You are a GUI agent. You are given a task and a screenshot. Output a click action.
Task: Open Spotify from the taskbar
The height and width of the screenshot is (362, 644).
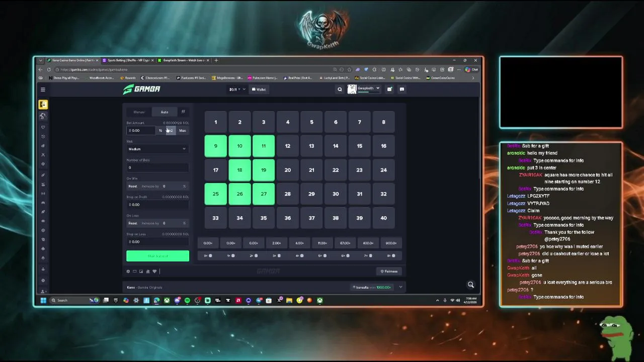187,300
